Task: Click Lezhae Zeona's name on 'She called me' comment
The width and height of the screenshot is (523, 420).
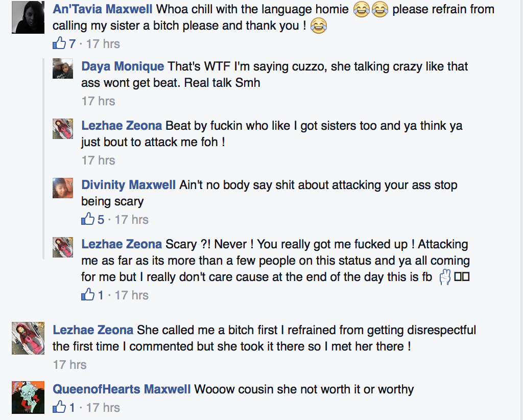Action: [x=93, y=330]
